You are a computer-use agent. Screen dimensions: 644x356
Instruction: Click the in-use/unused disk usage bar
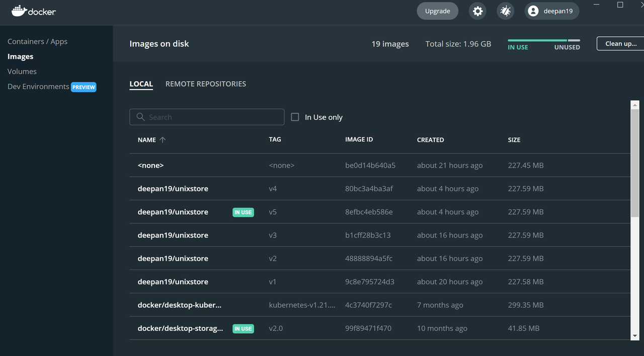tap(544, 40)
